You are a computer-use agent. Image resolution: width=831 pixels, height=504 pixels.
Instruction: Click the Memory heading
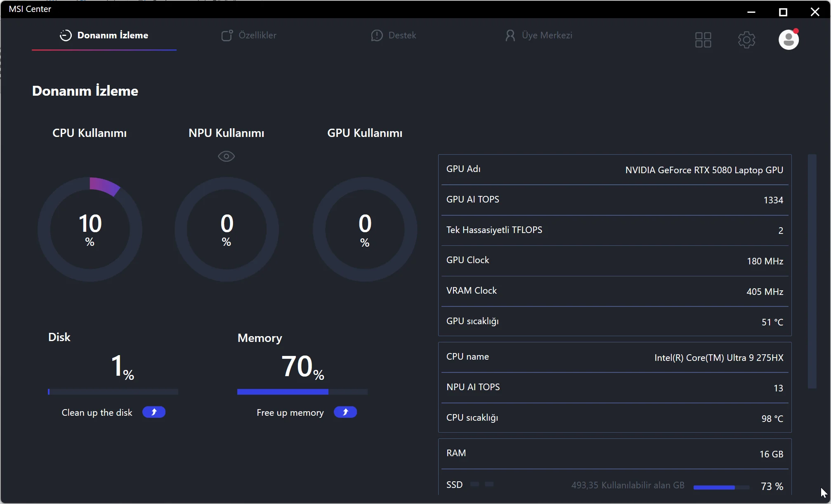(x=260, y=338)
